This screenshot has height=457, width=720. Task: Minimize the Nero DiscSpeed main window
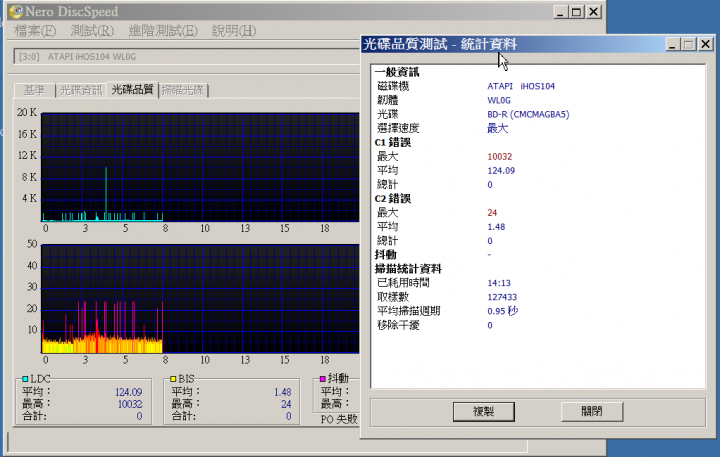coord(560,11)
